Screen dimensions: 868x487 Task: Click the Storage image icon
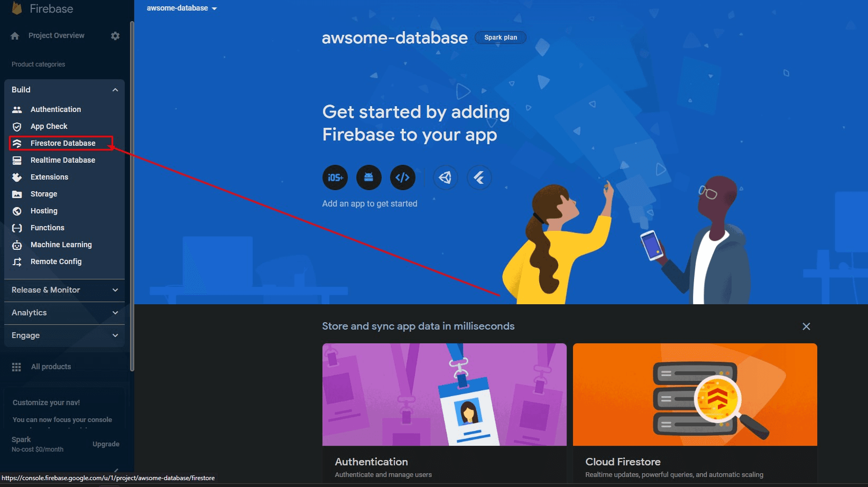(x=17, y=194)
